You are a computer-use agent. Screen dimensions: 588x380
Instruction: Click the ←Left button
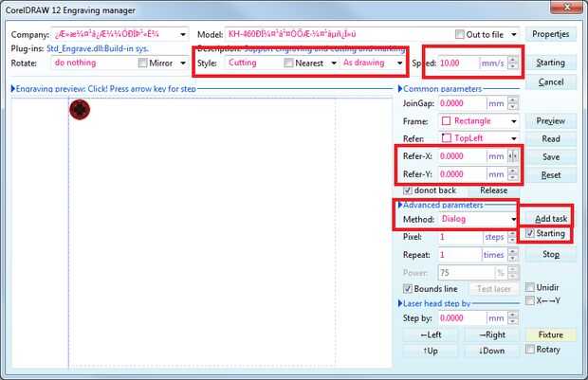(x=431, y=335)
